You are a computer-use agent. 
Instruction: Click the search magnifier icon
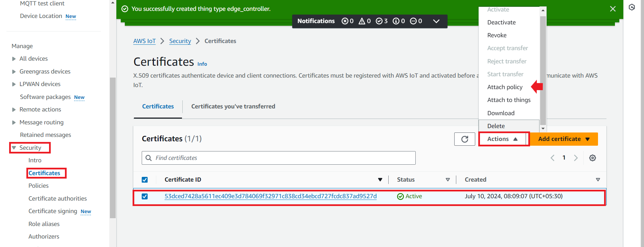click(x=148, y=158)
